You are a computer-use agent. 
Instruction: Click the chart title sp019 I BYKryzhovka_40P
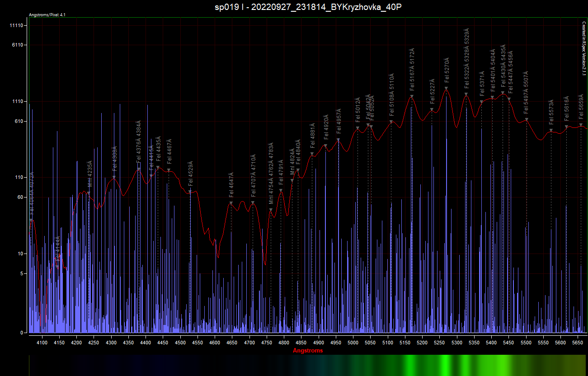[x=308, y=7]
